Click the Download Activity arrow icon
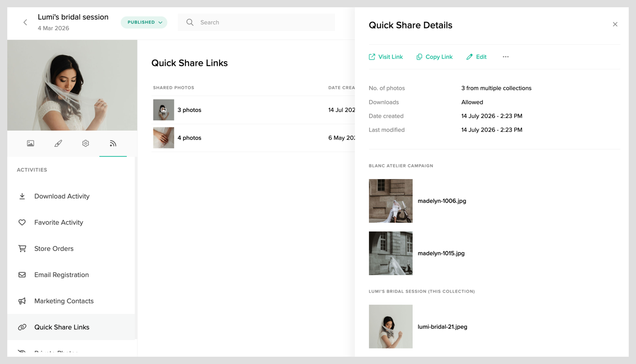 [22, 196]
